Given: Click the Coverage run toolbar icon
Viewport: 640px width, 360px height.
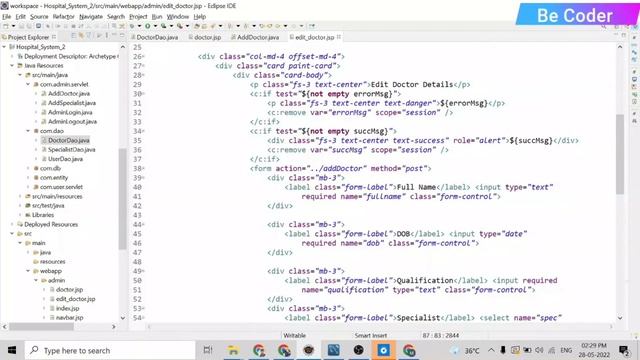Looking at the screenshot, I should coord(164,26).
